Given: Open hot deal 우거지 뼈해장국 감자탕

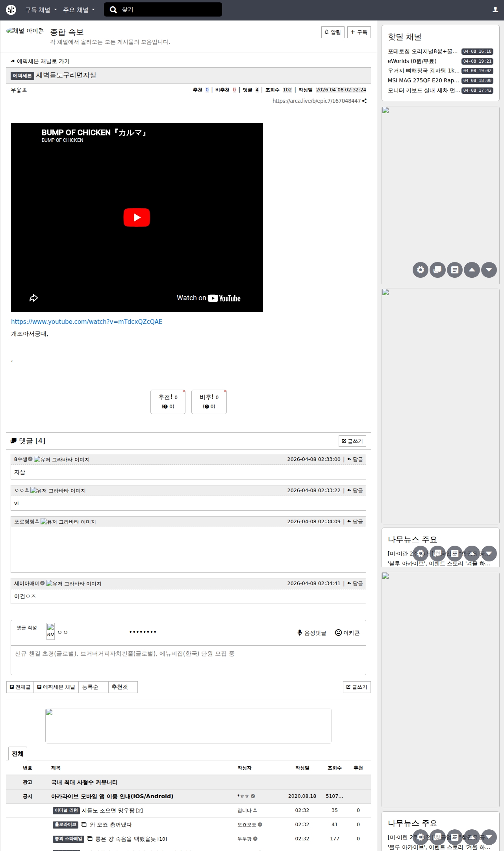Looking at the screenshot, I should [423, 71].
